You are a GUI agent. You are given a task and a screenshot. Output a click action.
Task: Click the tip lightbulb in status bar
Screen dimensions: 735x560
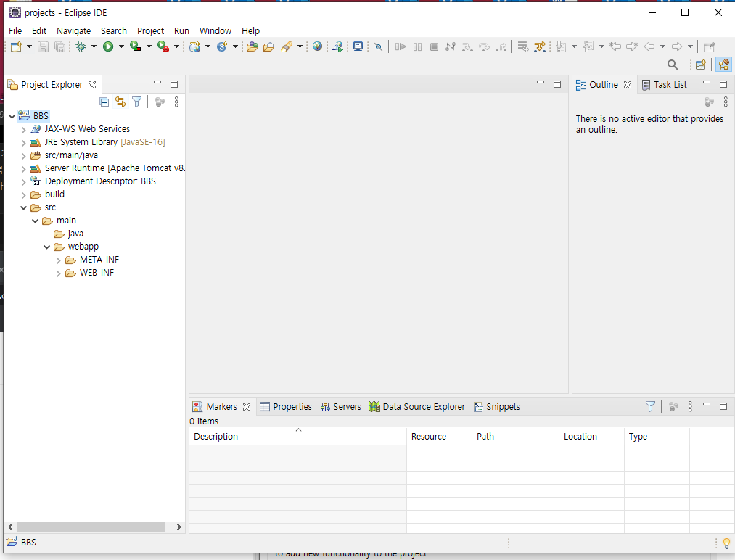click(726, 543)
